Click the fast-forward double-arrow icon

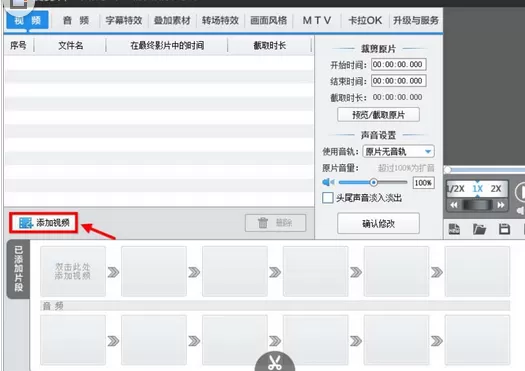(x=501, y=205)
